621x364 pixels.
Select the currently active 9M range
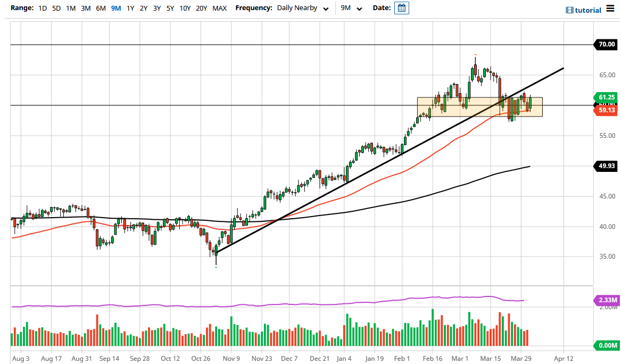click(x=116, y=8)
